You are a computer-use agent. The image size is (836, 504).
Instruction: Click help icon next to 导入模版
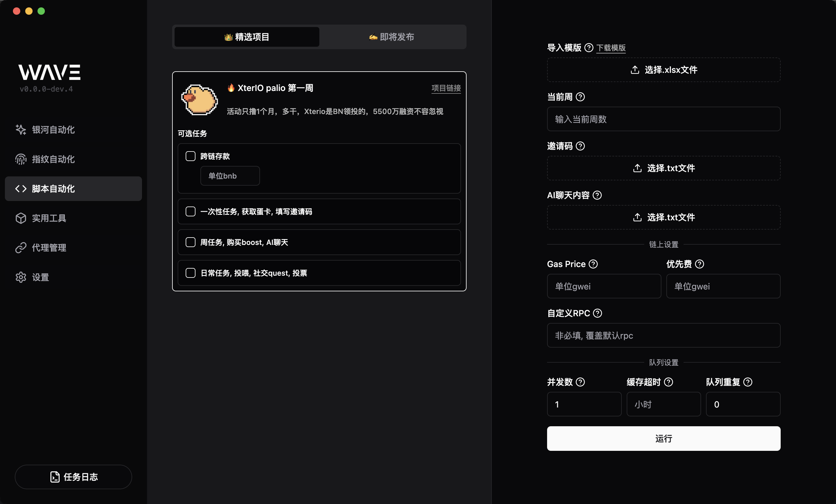[x=589, y=48]
